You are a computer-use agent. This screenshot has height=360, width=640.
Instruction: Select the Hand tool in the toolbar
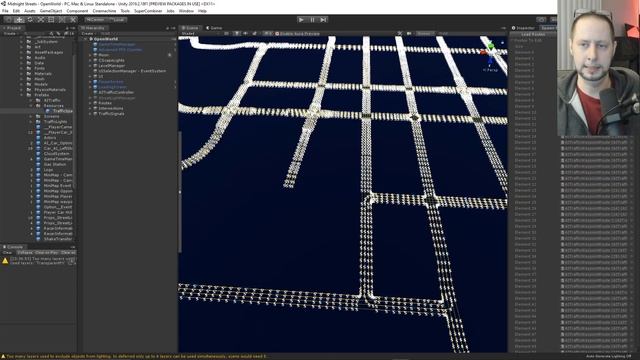tap(8, 20)
